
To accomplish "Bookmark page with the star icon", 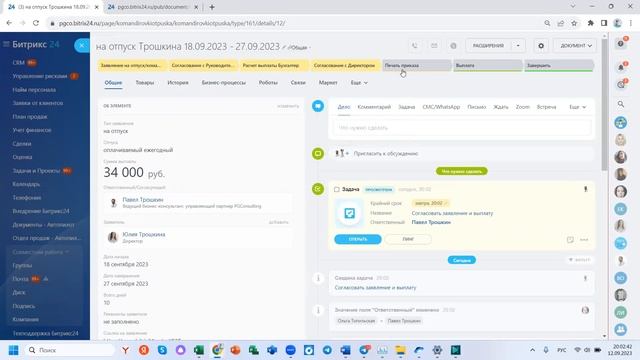I will pos(574,23).
